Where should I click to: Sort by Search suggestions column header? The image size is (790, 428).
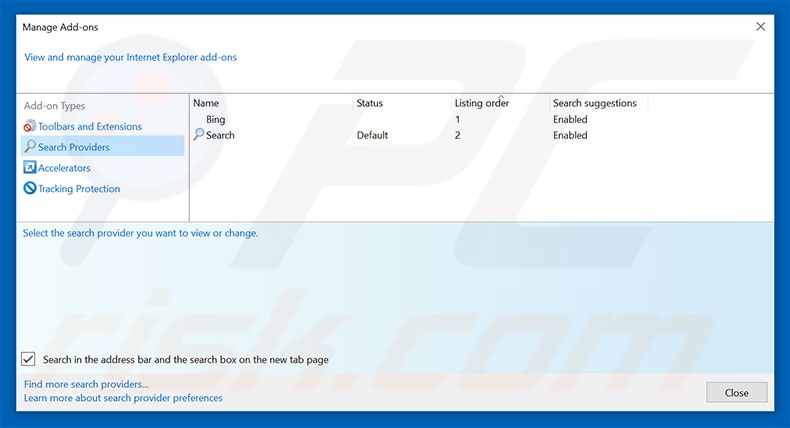coord(595,103)
